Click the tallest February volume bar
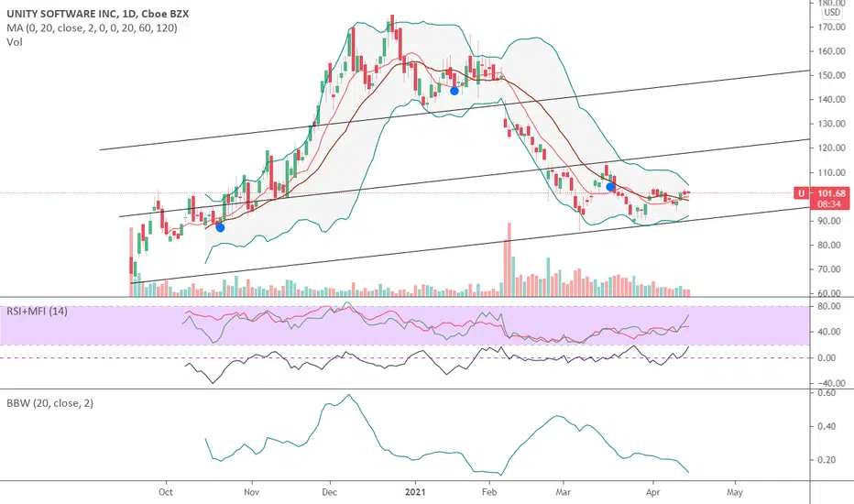Screen dimensions: 854x504 (x=509, y=259)
